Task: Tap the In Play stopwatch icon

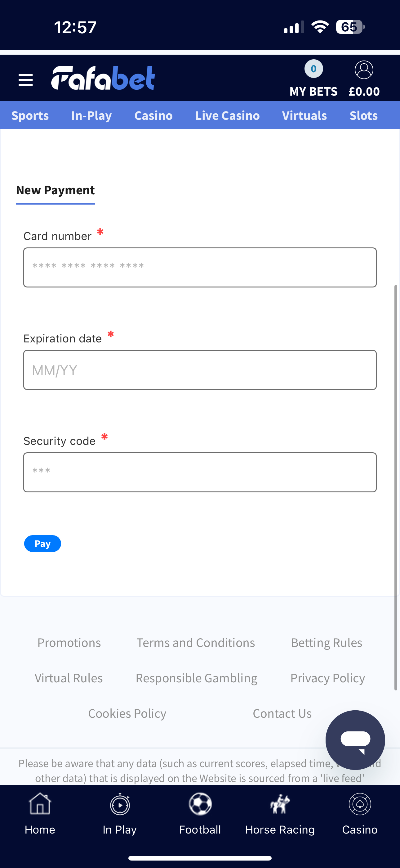Action: tap(120, 805)
